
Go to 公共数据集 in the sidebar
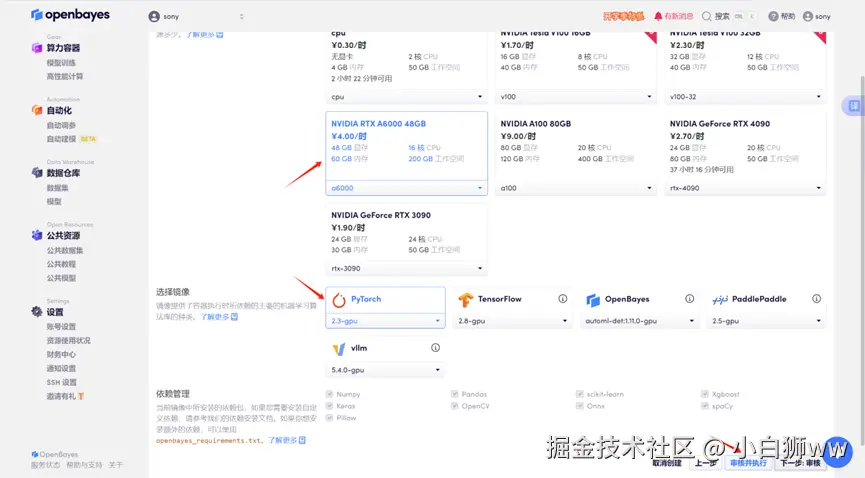65,250
